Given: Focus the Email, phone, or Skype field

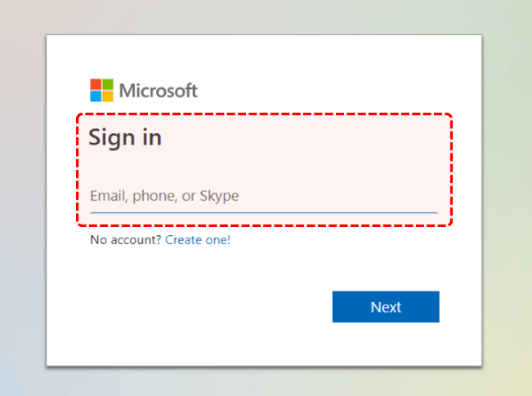Looking at the screenshot, I should [264, 196].
